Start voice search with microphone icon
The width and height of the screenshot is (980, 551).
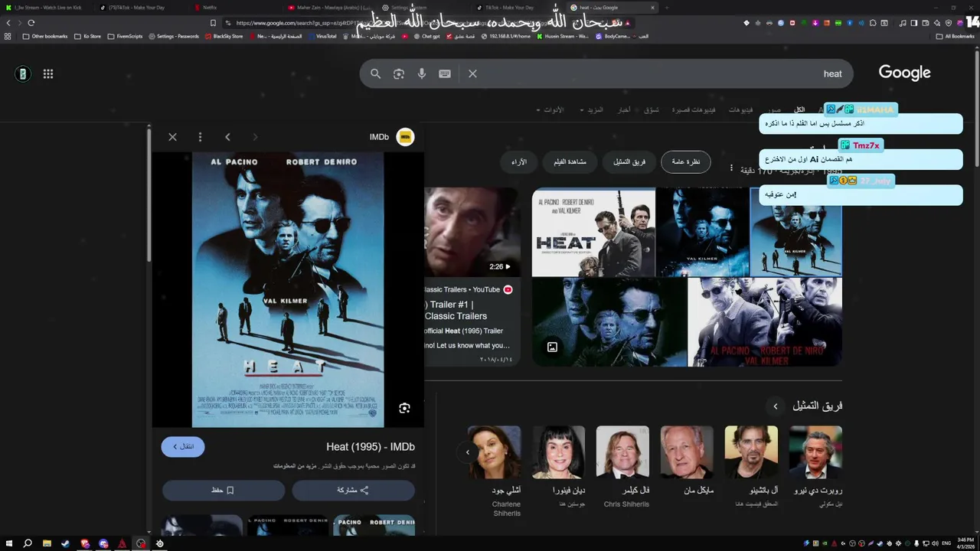[x=421, y=73]
